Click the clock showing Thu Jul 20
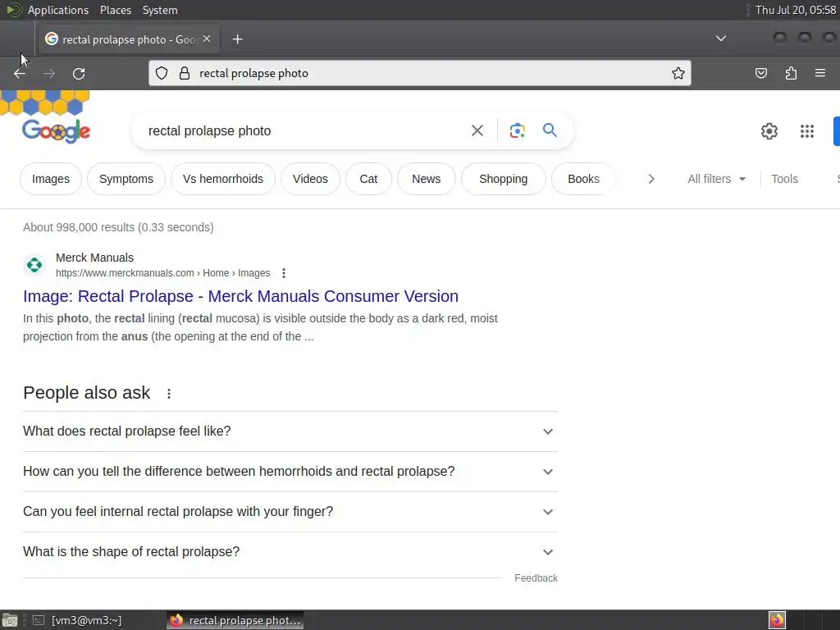This screenshot has width=840, height=630. pyautogui.click(x=795, y=10)
